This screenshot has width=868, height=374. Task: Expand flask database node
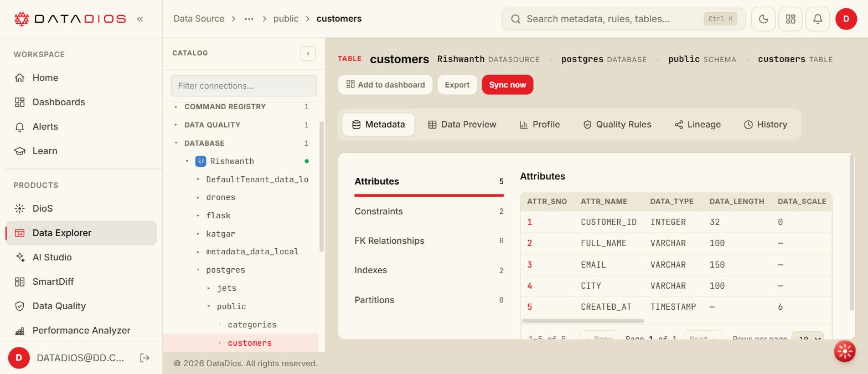click(199, 216)
